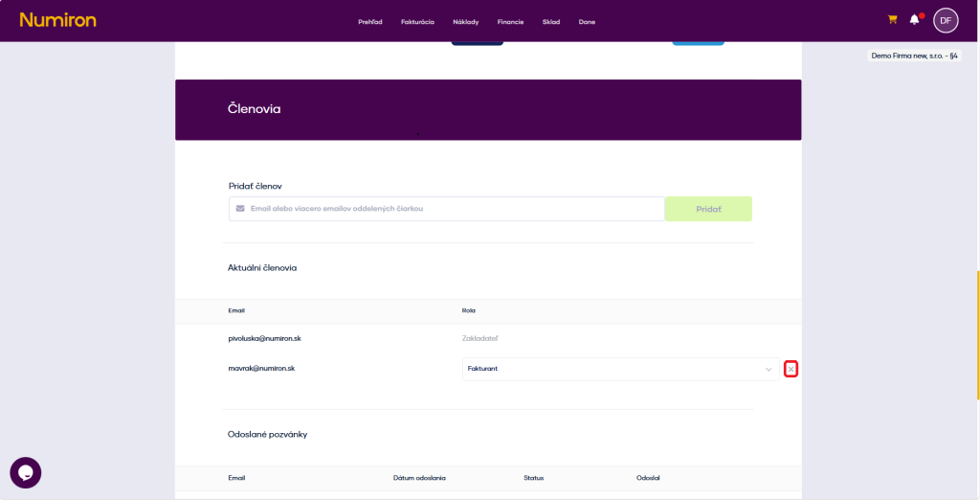Screen dimensions: 980x500
Task: Click the Numiron logo
Action: [x=57, y=20]
